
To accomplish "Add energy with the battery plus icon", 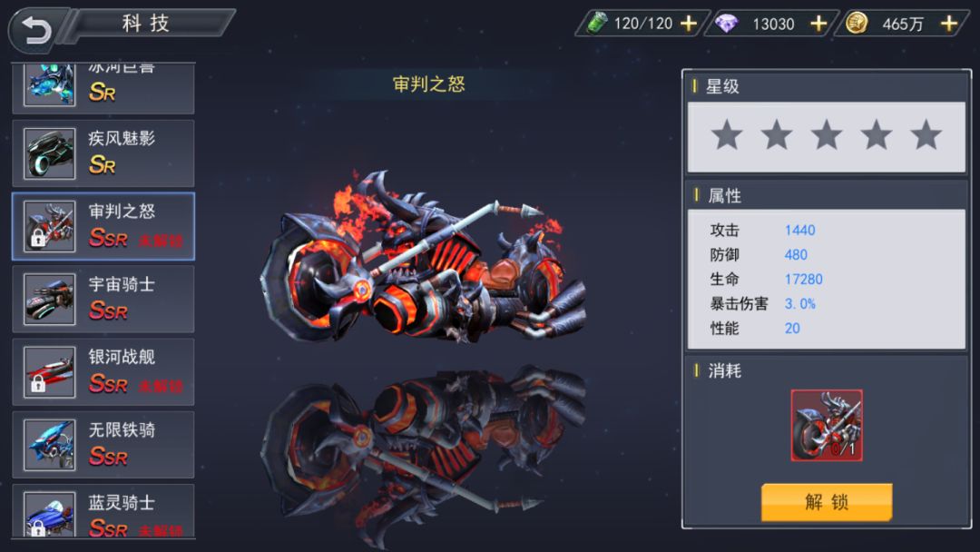I will [688, 24].
